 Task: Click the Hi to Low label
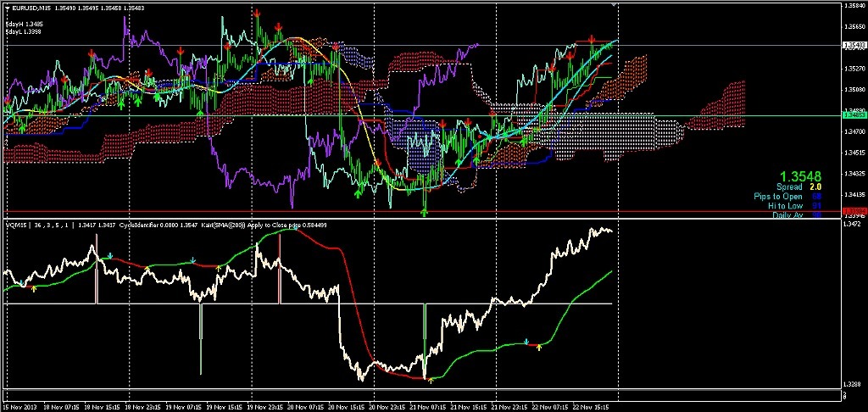point(786,205)
